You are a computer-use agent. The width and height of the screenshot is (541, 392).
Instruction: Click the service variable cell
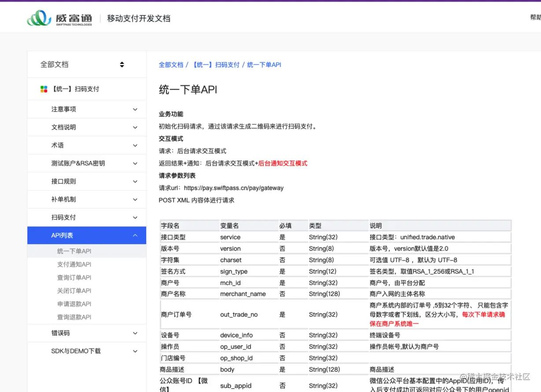[x=249, y=237]
